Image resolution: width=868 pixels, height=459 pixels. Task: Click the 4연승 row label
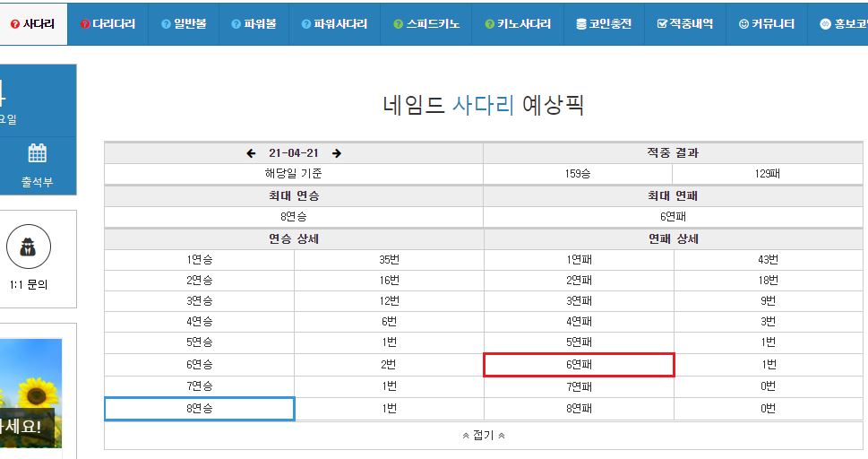coord(199,322)
